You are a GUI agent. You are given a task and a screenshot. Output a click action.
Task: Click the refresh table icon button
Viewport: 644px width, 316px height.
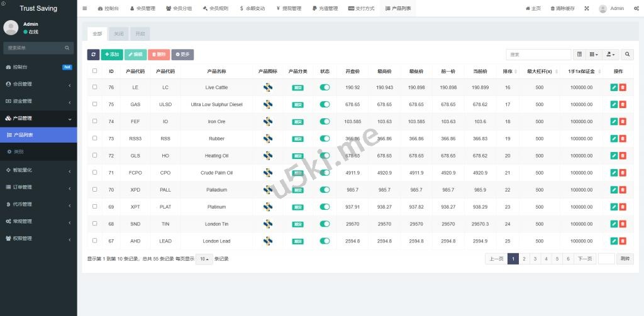pyautogui.click(x=93, y=55)
